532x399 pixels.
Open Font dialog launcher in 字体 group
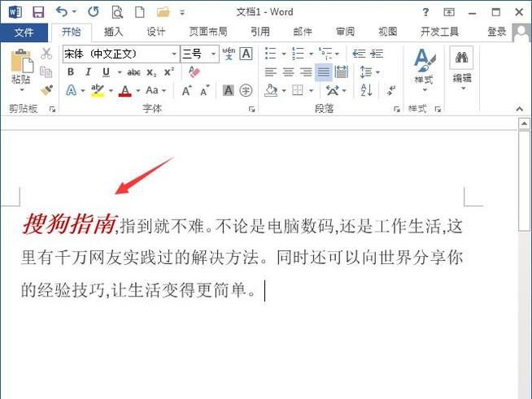click(x=251, y=109)
